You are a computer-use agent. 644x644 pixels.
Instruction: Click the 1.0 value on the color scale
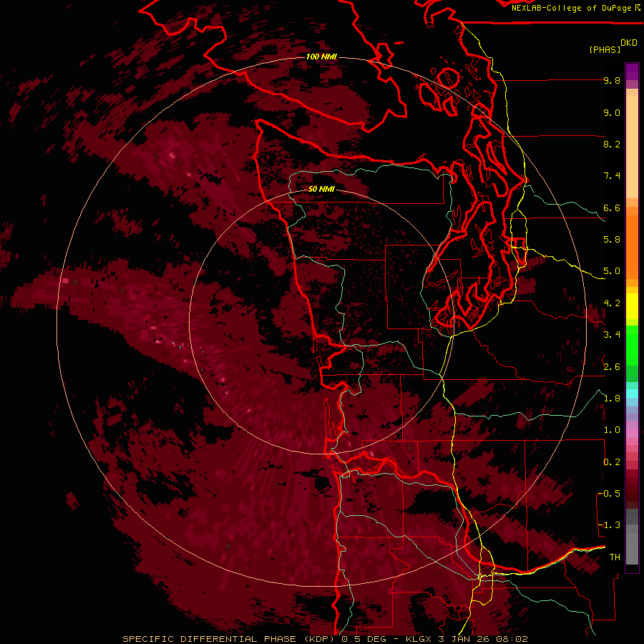[x=612, y=430]
